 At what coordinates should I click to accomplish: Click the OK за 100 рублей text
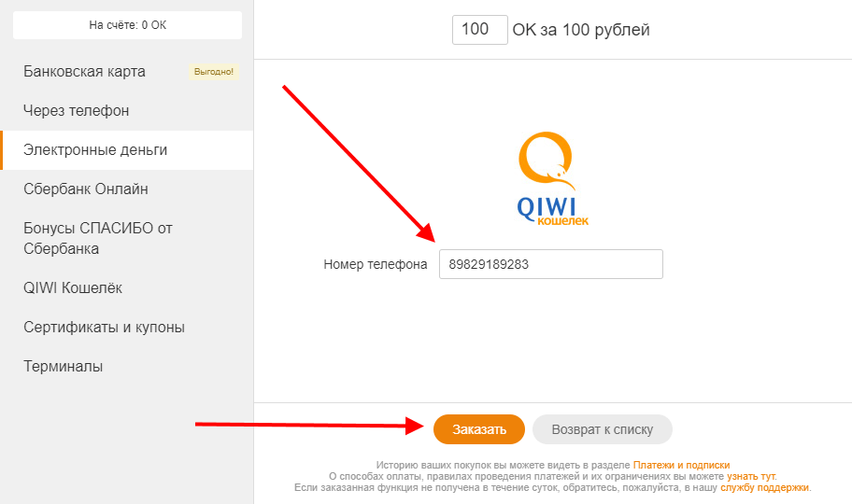point(580,30)
